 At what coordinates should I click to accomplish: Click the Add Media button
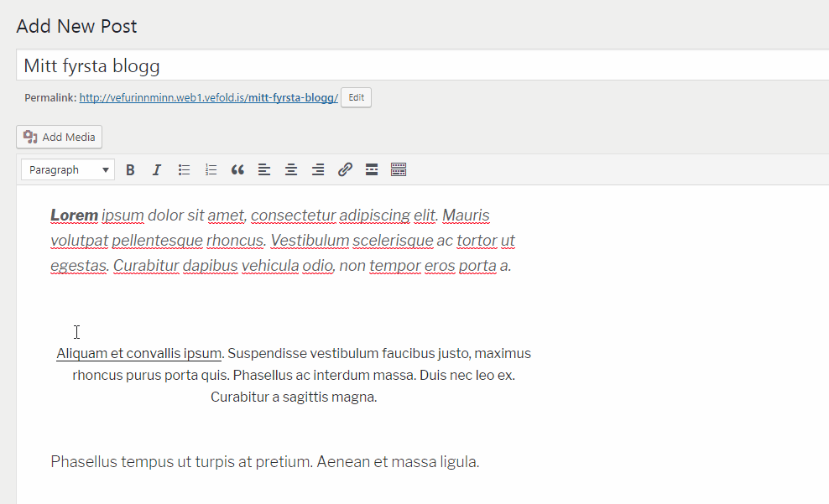[60, 137]
